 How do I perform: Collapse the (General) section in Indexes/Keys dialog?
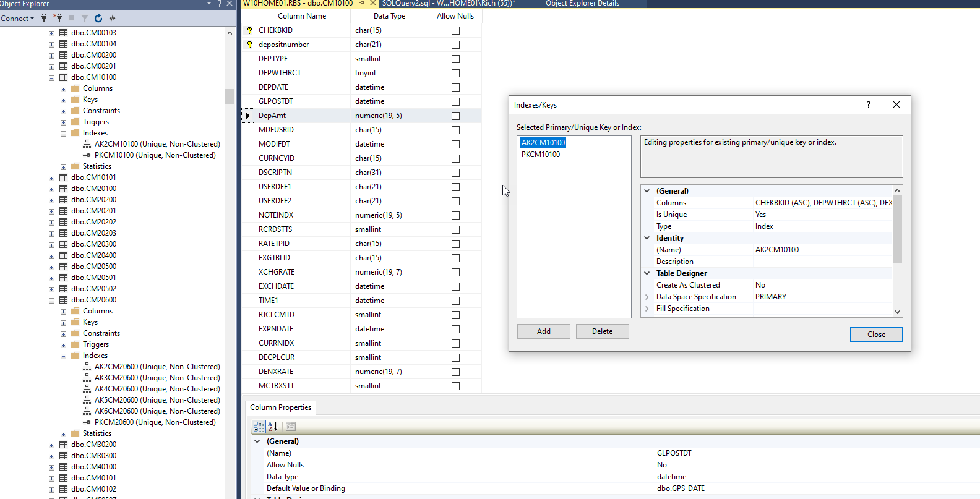click(x=647, y=191)
